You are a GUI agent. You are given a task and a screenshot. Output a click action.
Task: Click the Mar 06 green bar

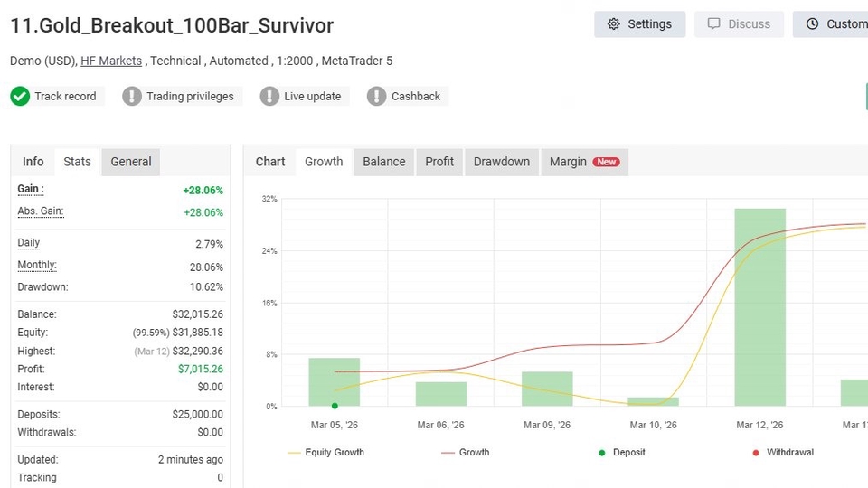tap(441, 394)
